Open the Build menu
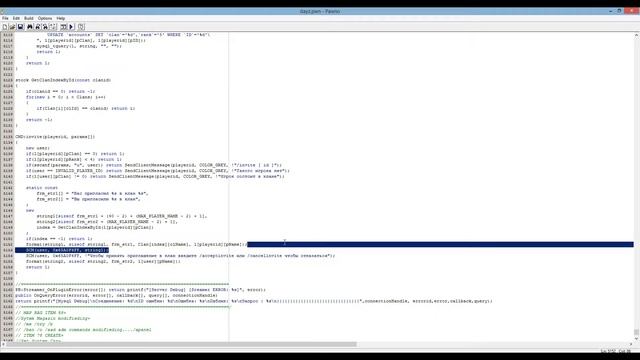The width and height of the screenshot is (640, 360). pos(29,18)
